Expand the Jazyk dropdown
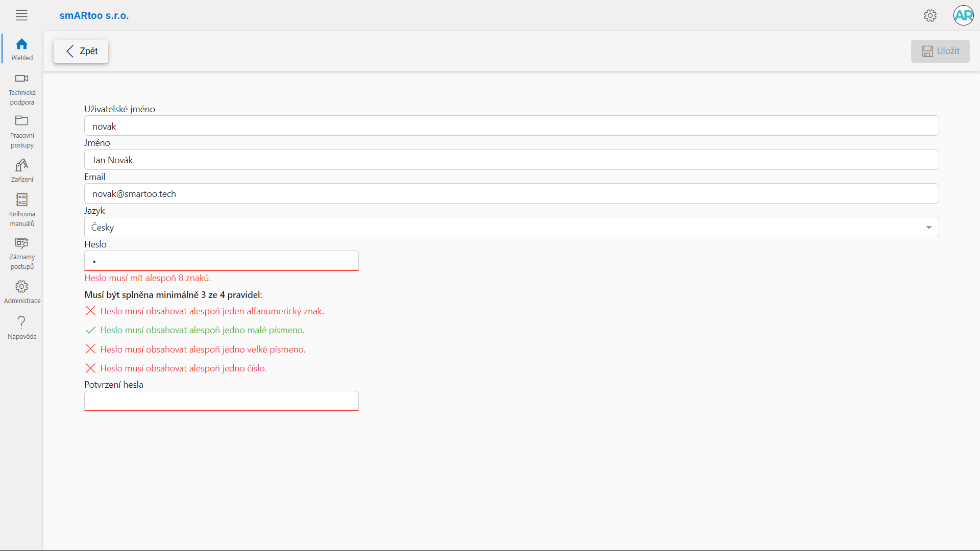 pos(511,227)
